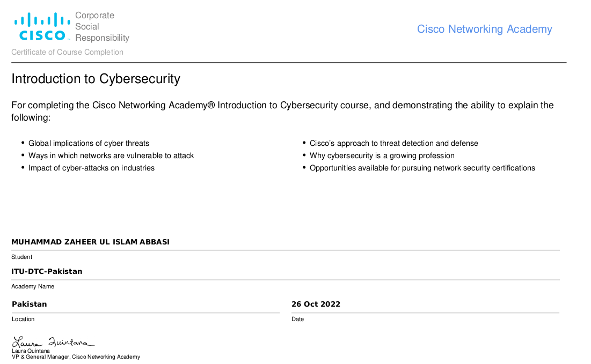
Task: Click the Certificate of Course Completion label
Action: coord(68,52)
